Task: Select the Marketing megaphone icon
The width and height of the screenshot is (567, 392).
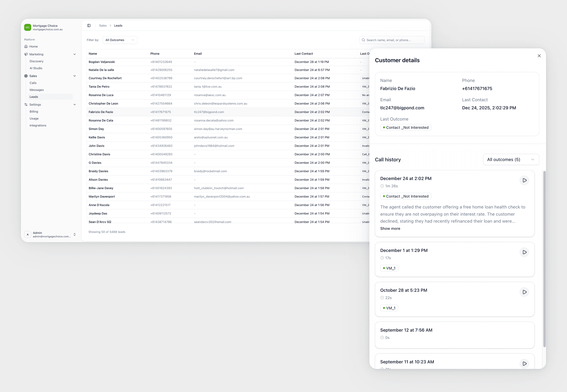Action: pyautogui.click(x=26, y=54)
